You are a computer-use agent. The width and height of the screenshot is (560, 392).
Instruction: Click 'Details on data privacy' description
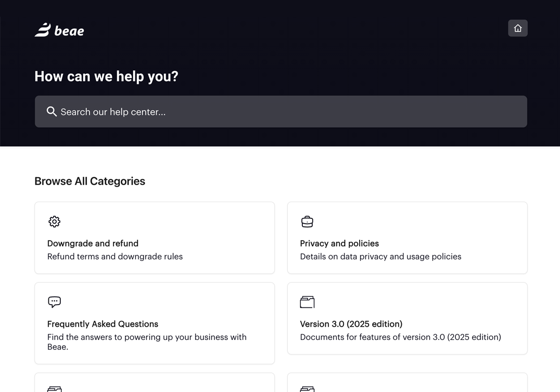380,256
